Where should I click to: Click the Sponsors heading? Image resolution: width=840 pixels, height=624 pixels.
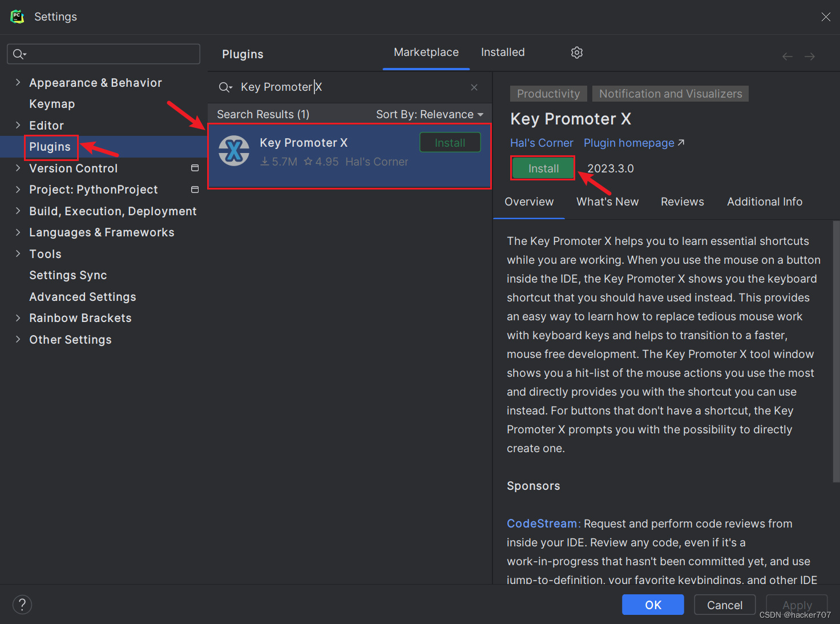[x=534, y=486]
